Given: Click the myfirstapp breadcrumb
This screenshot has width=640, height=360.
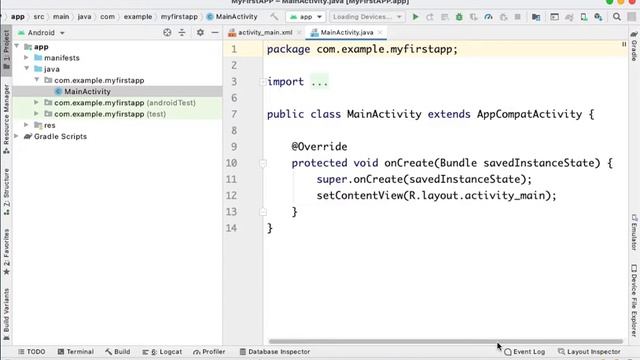Looking at the screenshot, I should point(179,17).
